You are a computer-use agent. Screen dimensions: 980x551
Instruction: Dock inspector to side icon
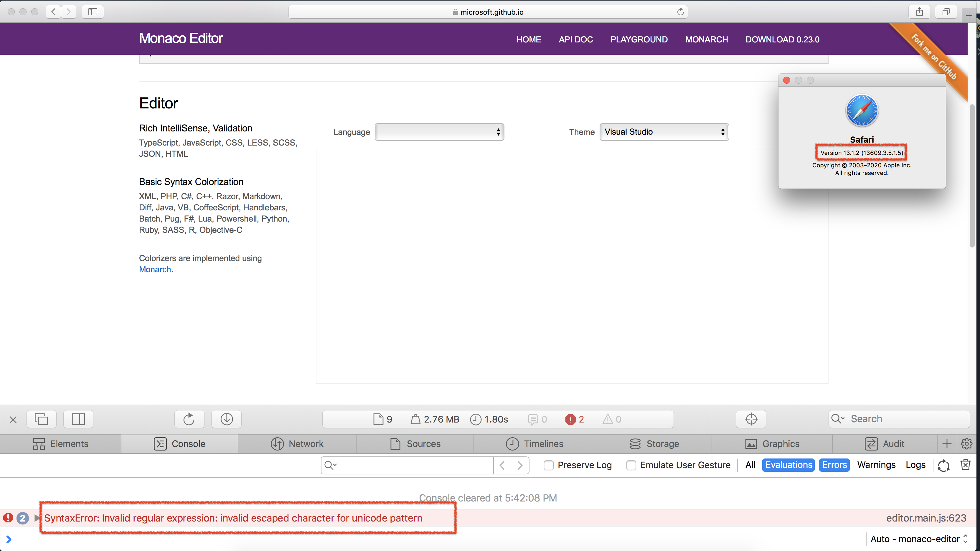[78, 419]
